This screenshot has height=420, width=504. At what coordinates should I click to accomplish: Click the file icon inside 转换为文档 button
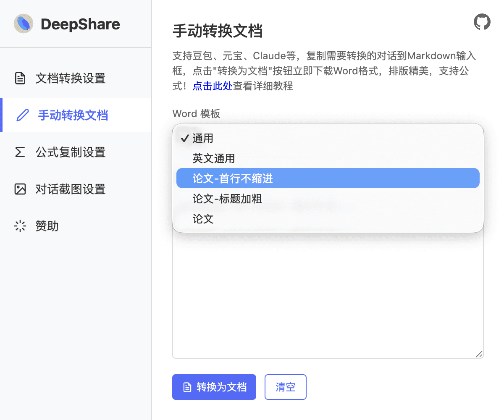[187, 387]
